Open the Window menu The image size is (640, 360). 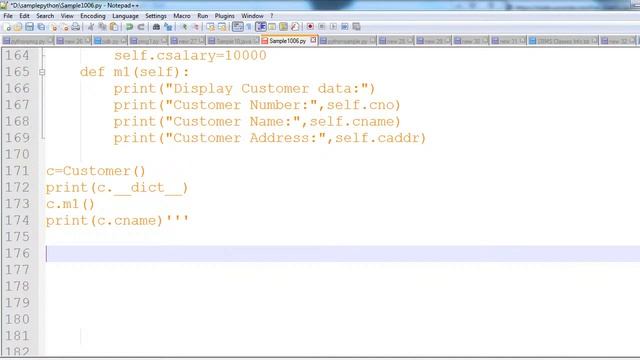[x=252, y=16]
